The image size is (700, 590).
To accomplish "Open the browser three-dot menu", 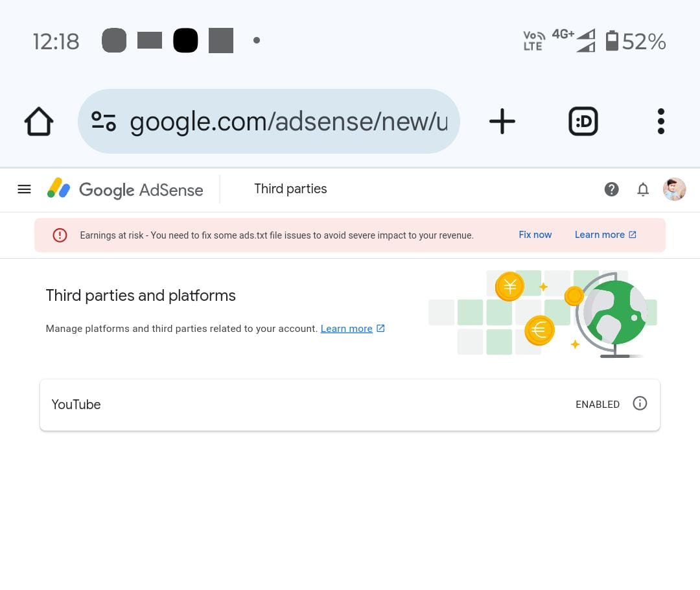I will [x=661, y=121].
